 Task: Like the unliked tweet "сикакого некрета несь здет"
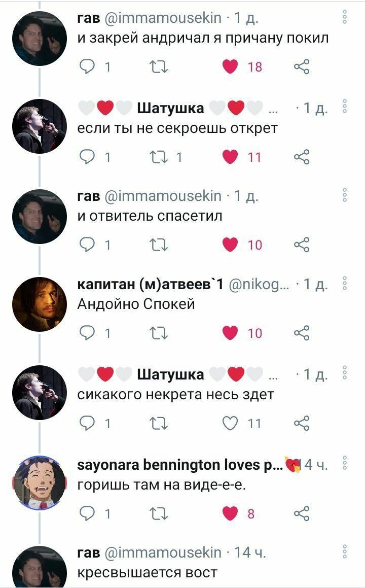(230, 424)
